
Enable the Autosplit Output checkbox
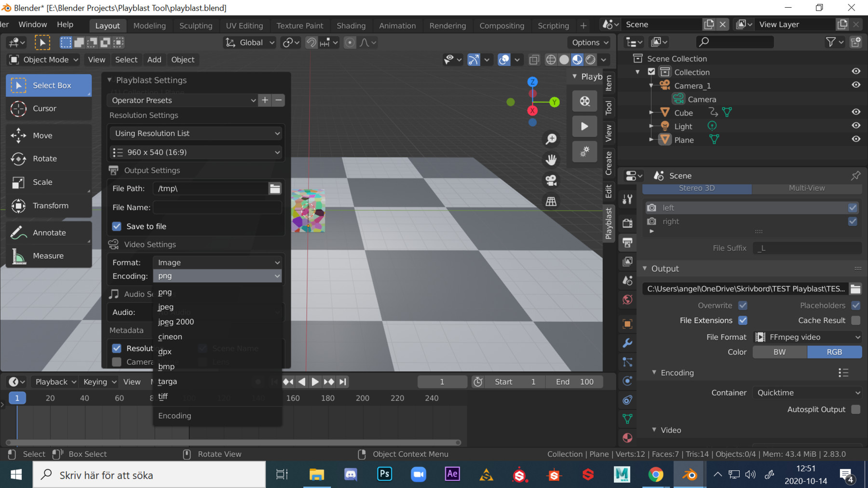pyautogui.click(x=856, y=409)
